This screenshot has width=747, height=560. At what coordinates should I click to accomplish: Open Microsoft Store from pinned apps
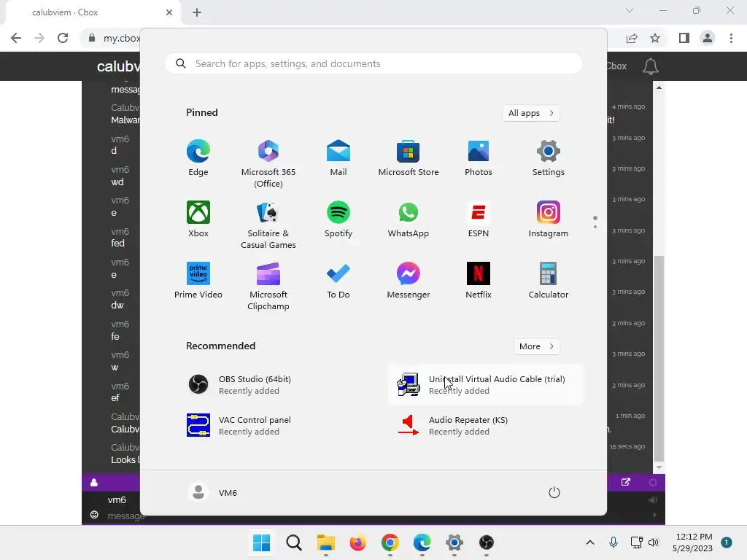(409, 158)
